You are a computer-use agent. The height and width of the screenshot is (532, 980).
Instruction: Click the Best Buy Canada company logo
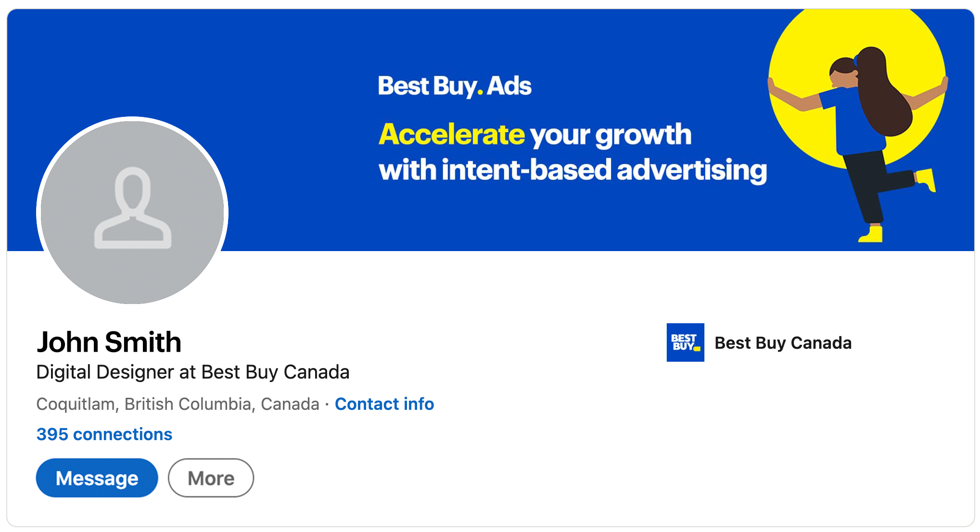685,343
